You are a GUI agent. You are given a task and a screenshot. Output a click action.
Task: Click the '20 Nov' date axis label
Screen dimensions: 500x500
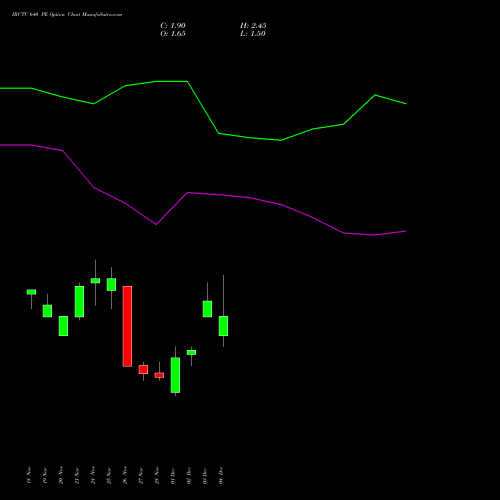click(x=61, y=475)
